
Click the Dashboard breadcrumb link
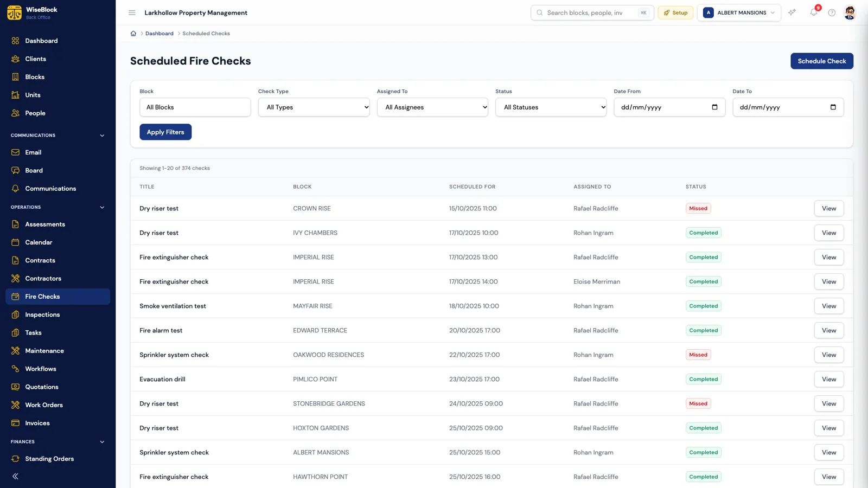159,34
